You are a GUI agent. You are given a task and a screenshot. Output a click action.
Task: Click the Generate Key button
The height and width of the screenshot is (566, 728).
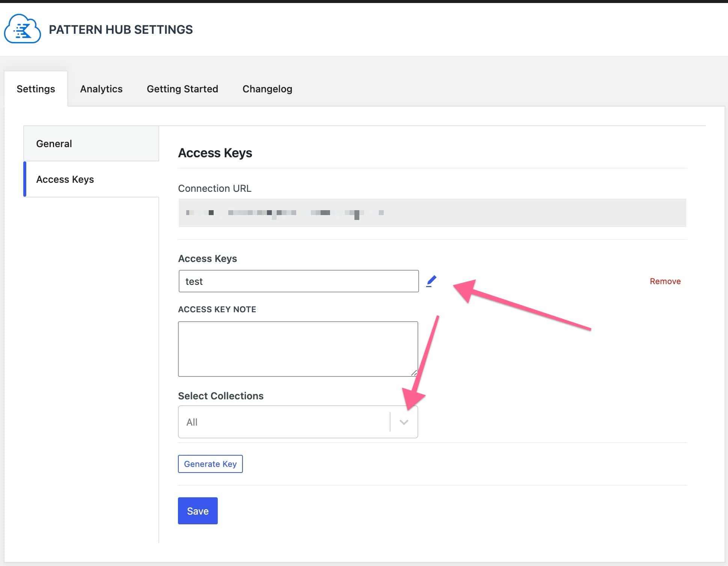pyautogui.click(x=210, y=464)
